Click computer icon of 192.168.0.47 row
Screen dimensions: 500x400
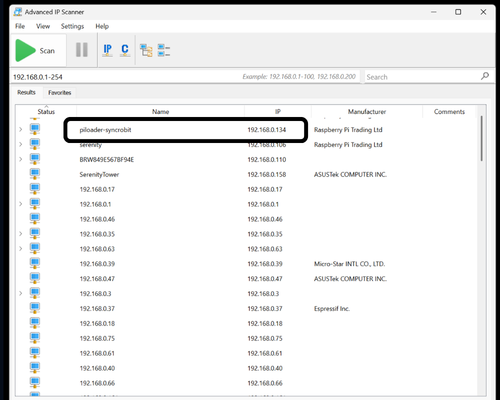click(x=35, y=278)
